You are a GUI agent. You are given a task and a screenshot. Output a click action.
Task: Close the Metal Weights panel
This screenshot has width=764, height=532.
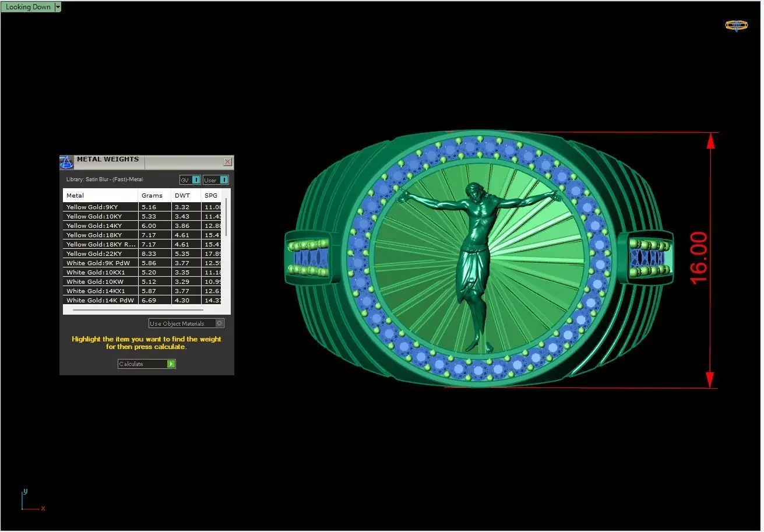tap(228, 161)
